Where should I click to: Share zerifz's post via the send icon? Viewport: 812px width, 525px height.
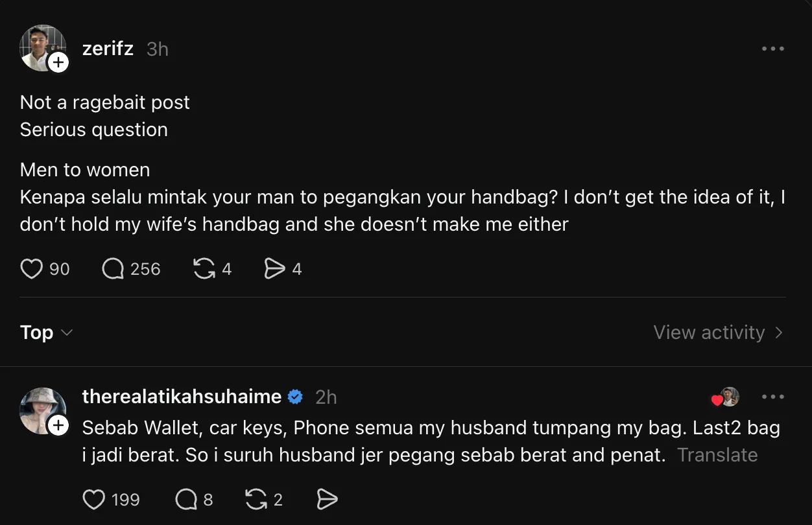tap(274, 268)
